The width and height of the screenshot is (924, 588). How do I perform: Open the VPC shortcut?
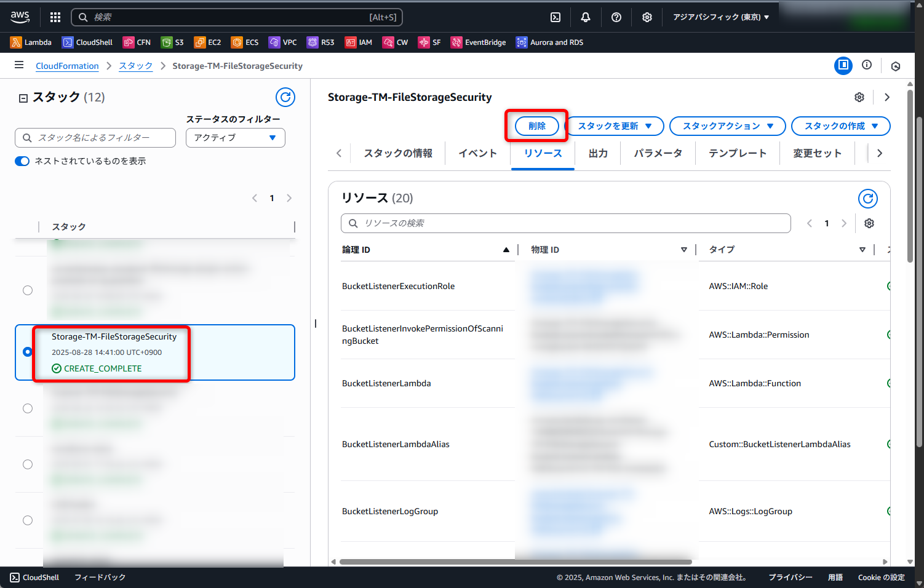click(282, 42)
